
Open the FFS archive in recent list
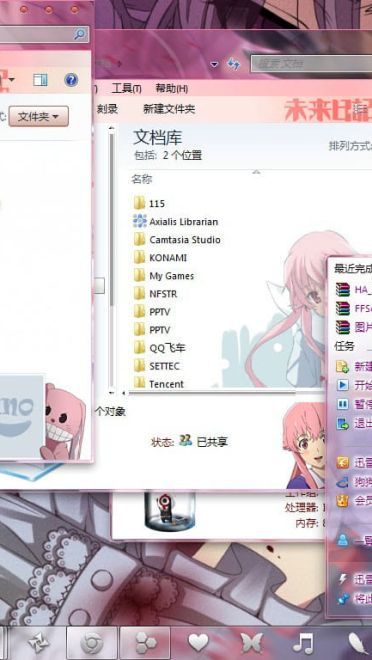click(353, 309)
